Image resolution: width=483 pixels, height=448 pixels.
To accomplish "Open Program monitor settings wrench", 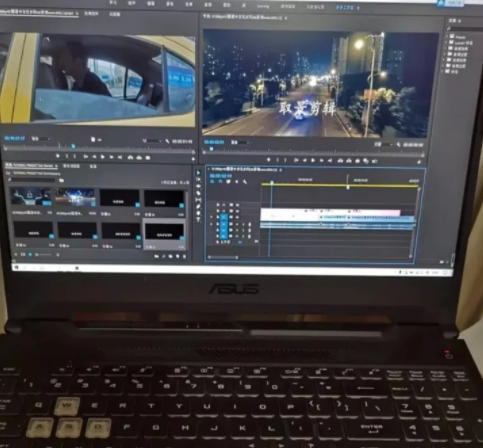I will click(399, 145).
